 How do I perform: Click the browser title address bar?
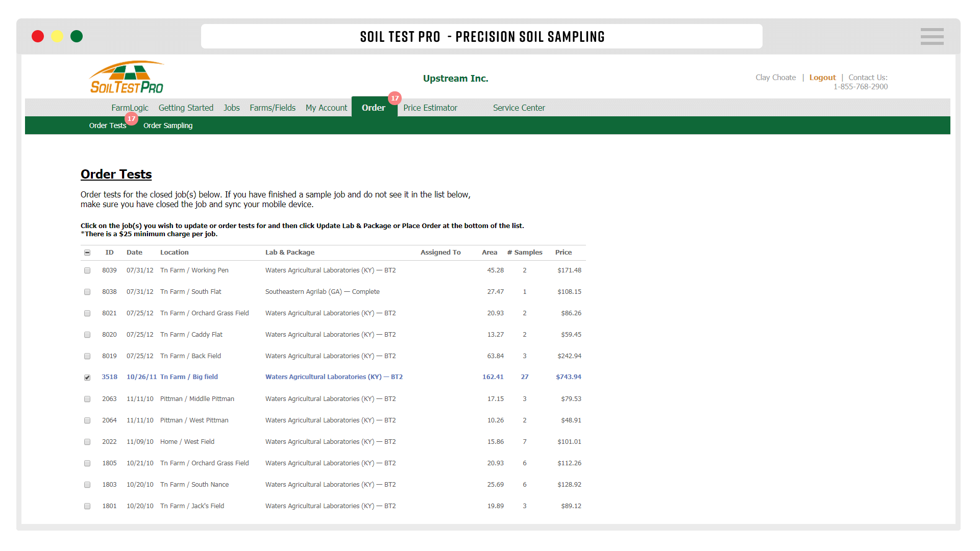coord(482,36)
